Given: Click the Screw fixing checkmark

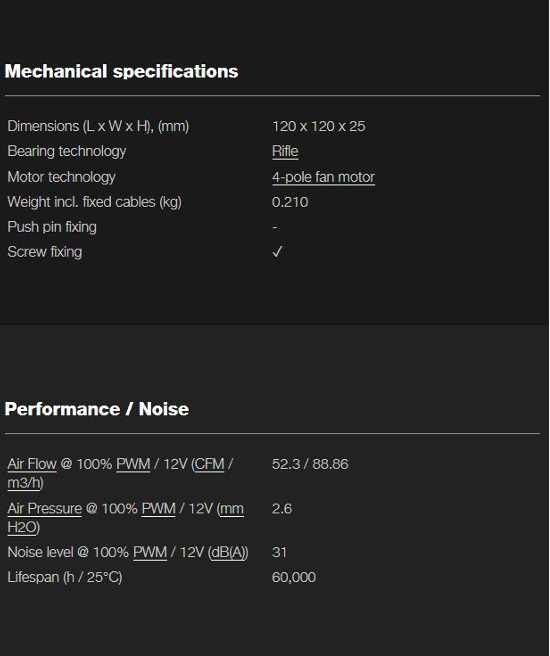Looking at the screenshot, I should click(x=277, y=251).
